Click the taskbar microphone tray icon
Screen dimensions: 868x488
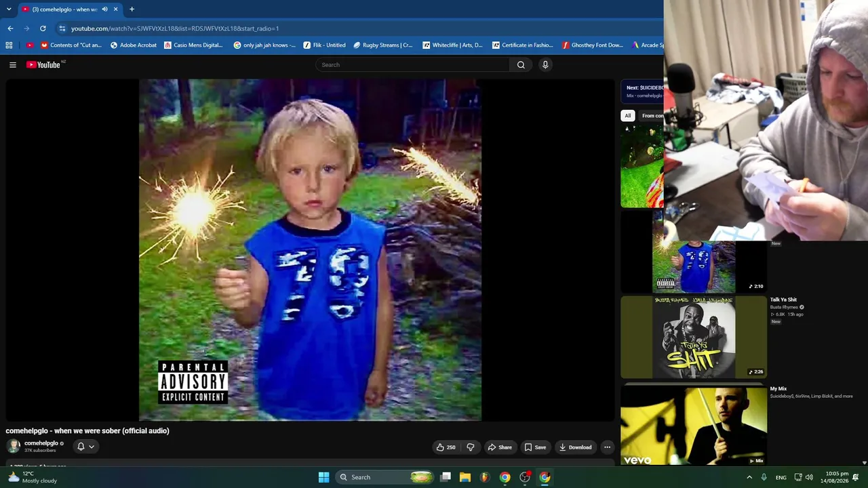764,477
